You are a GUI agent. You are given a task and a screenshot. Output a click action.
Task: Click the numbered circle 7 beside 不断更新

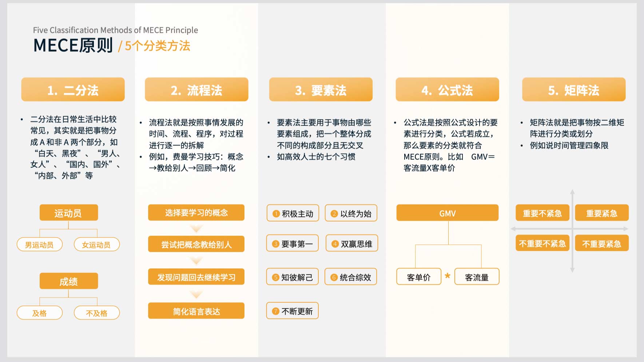click(x=275, y=311)
